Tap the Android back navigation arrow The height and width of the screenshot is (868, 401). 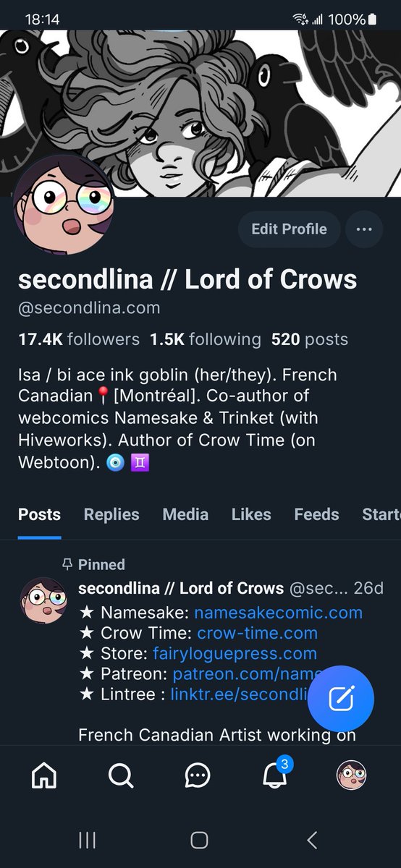pos(312,840)
